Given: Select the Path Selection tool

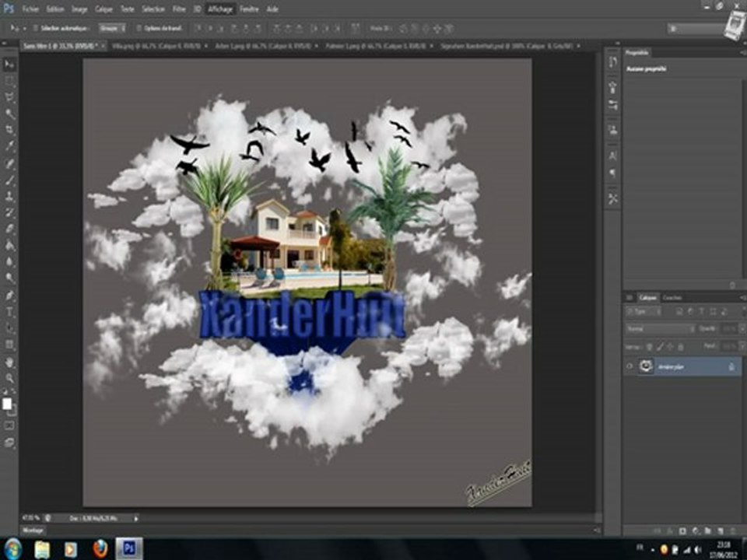Looking at the screenshot, I should pos(9,328).
